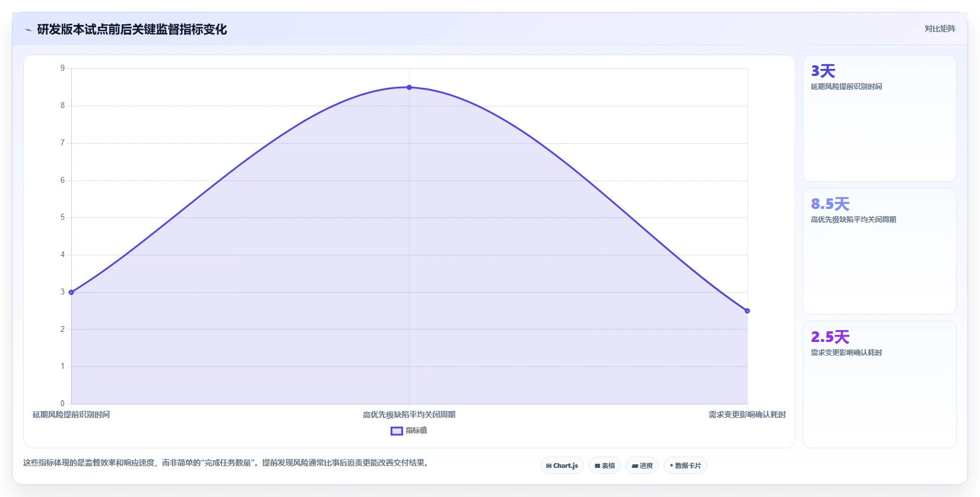This screenshot has height=497, width=980.
Task: Select the 表格 tag button
Action: click(x=605, y=466)
